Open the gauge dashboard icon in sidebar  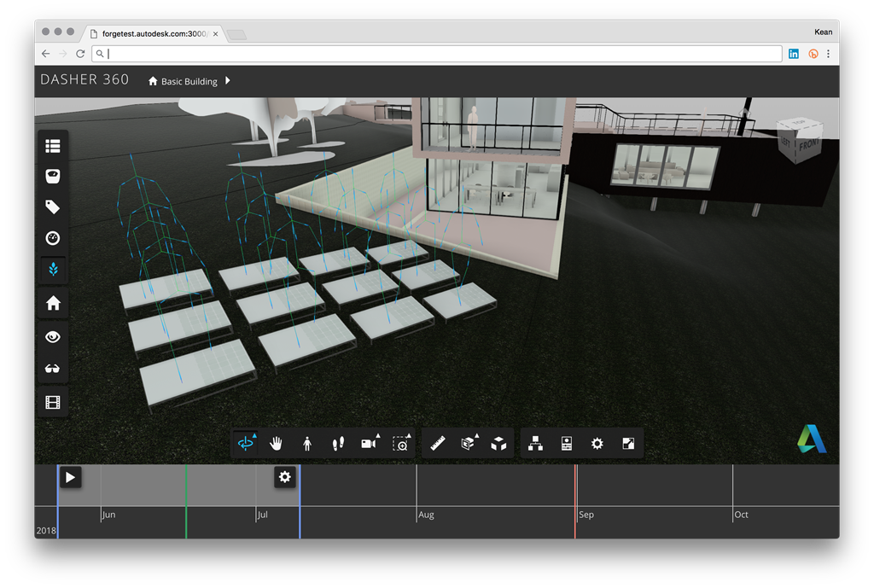(x=53, y=238)
